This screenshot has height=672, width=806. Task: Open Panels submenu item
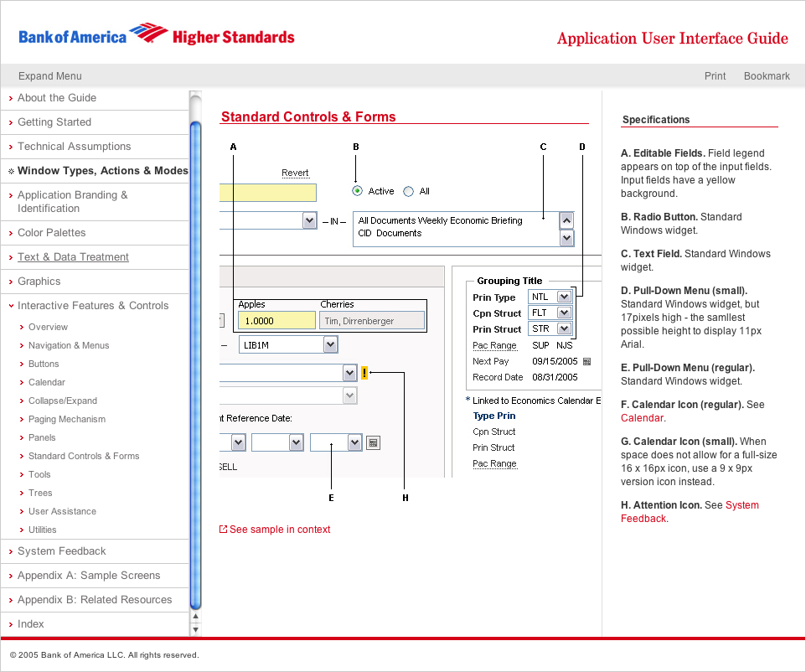click(42, 437)
